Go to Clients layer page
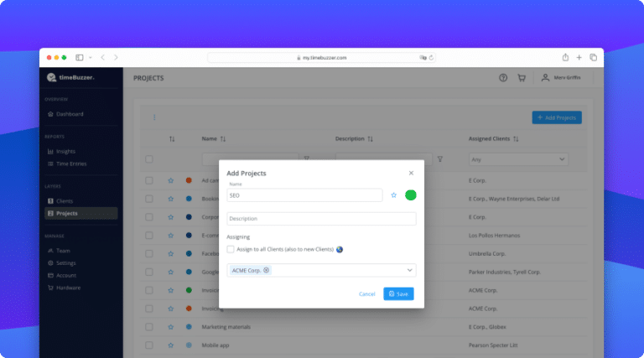Viewport: 644px width, 358px height. [60, 201]
